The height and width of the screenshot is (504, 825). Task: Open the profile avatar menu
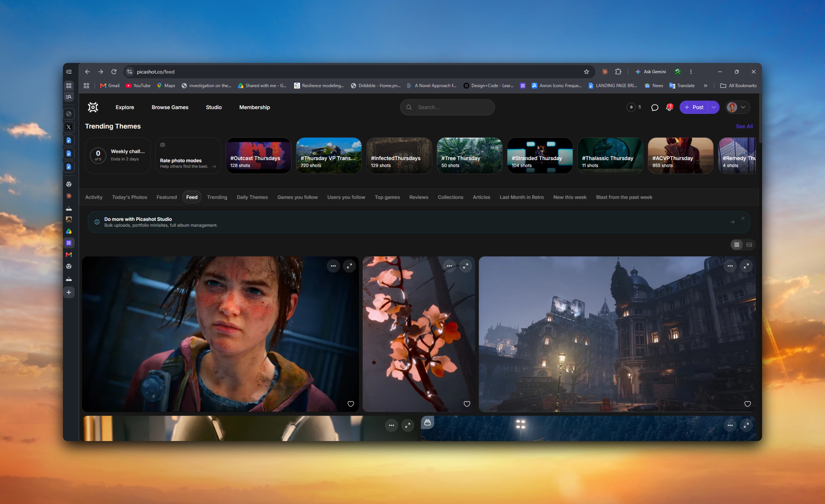click(738, 107)
